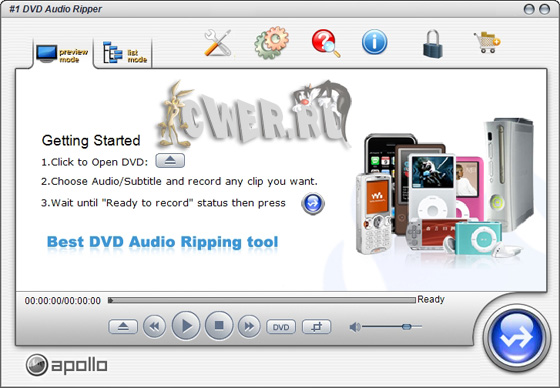Click the blue convert icon in step 3
Screen dimensions: 560x388
coord(313,204)
